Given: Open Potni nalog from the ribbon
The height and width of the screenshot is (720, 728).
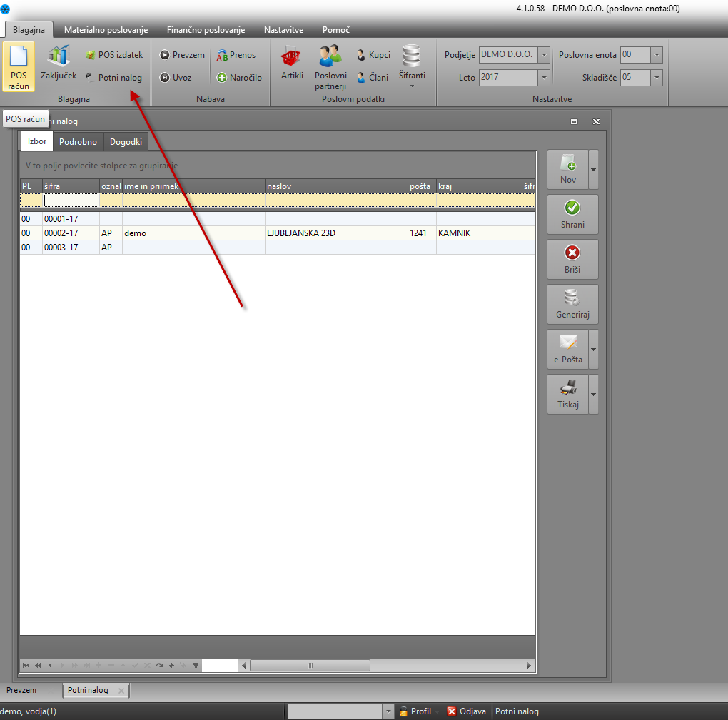Looking at the screenshot, I should pos(114,78).
